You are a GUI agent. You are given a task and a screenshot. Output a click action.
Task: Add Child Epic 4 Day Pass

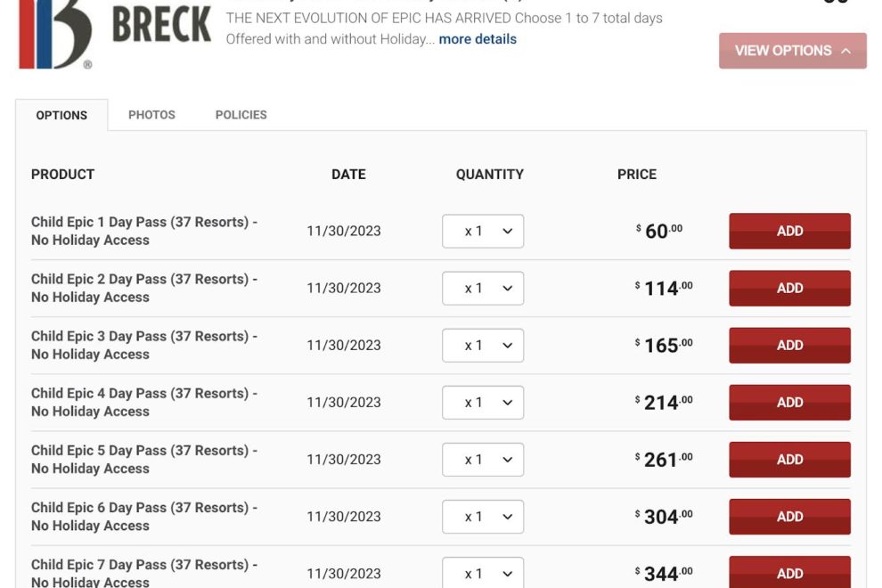pos(789,403)
